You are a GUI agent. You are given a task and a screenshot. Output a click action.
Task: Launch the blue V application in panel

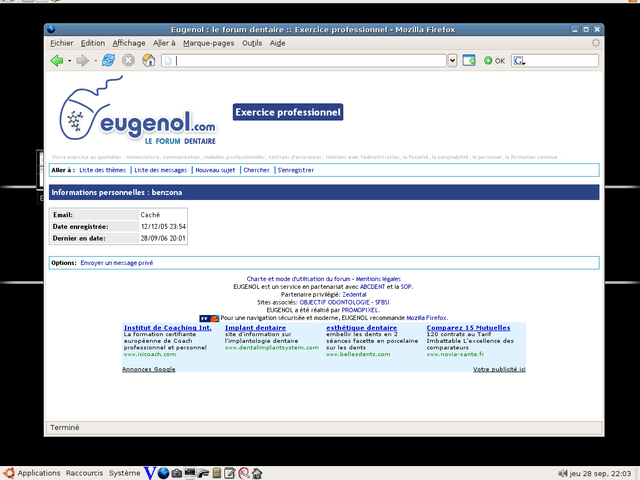pyautogui.click(x=150, y=473)
